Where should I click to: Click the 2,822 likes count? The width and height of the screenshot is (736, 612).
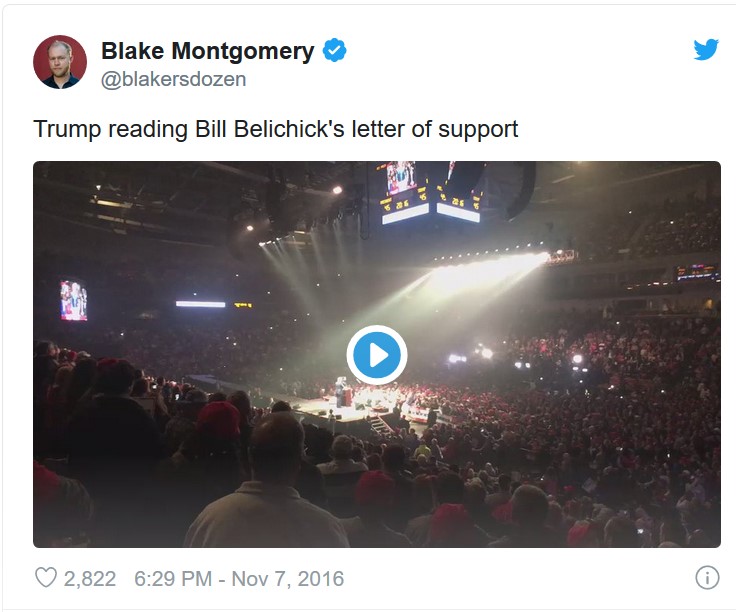[x=90, y=579]
